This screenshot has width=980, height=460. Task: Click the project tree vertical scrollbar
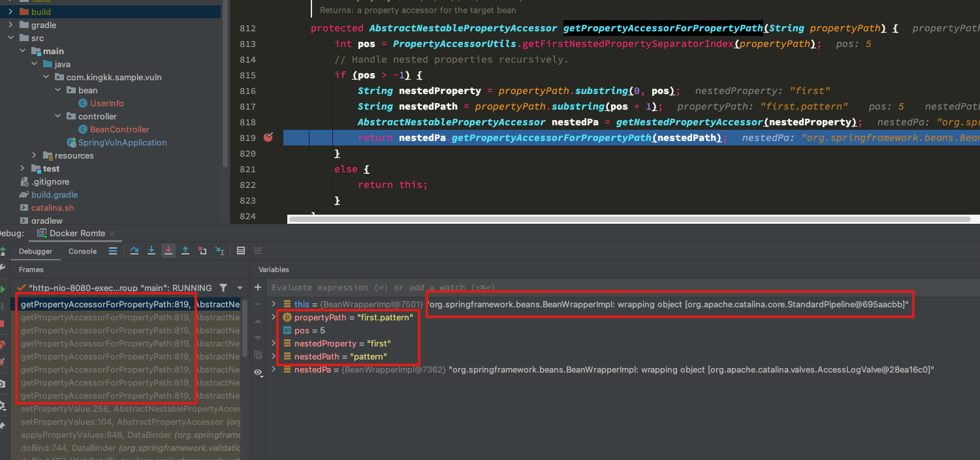coord(226,85)
